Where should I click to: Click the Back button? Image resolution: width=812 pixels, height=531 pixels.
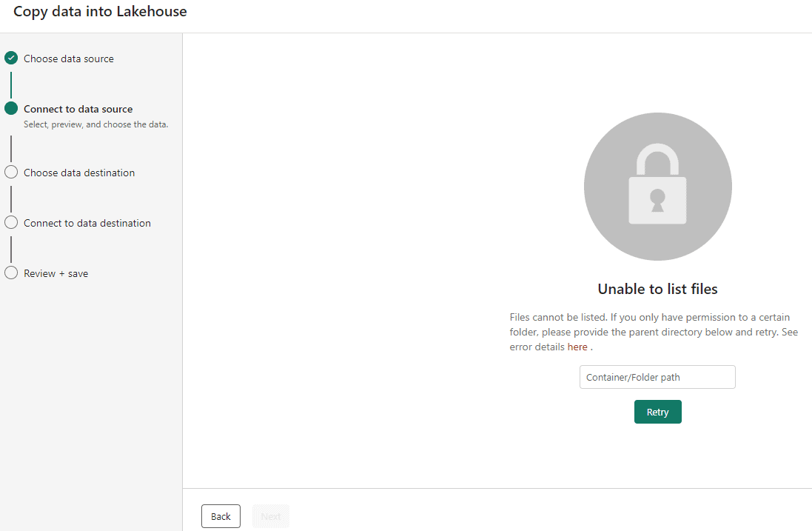[221, 516]
